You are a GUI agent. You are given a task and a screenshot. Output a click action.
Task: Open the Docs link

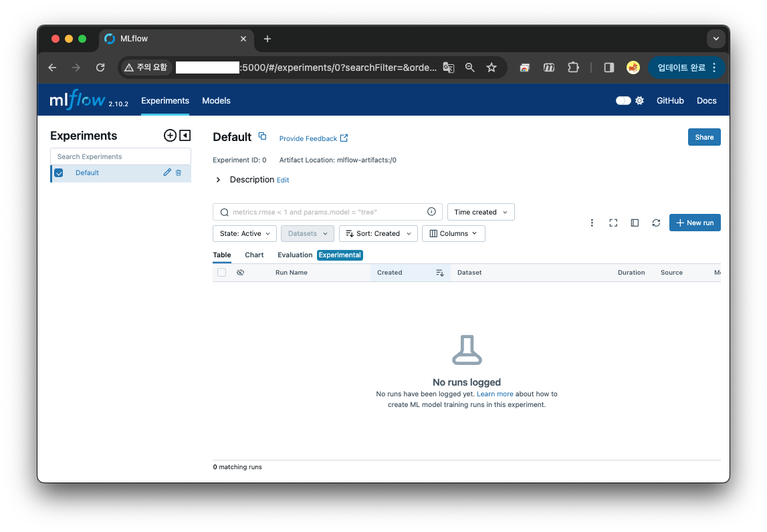coord(706,101)
